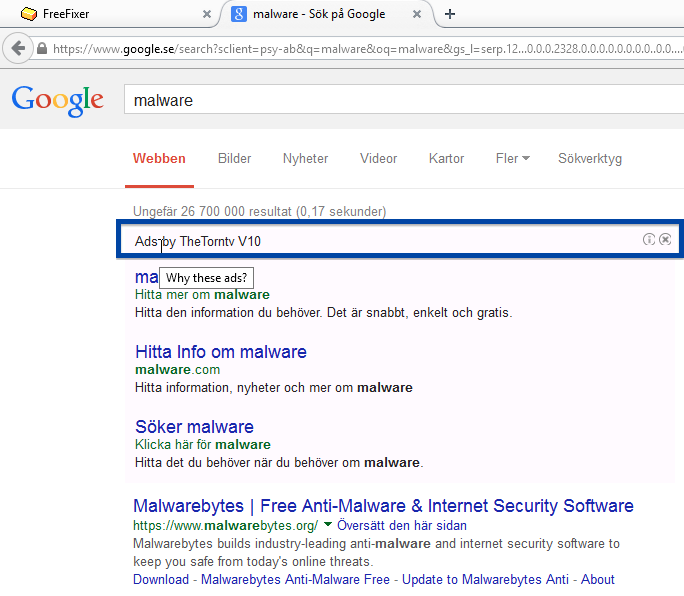The width and height of the screenshot is (684, 596).
Task: Click the malware.com ad URL
Action: (178, 370)
